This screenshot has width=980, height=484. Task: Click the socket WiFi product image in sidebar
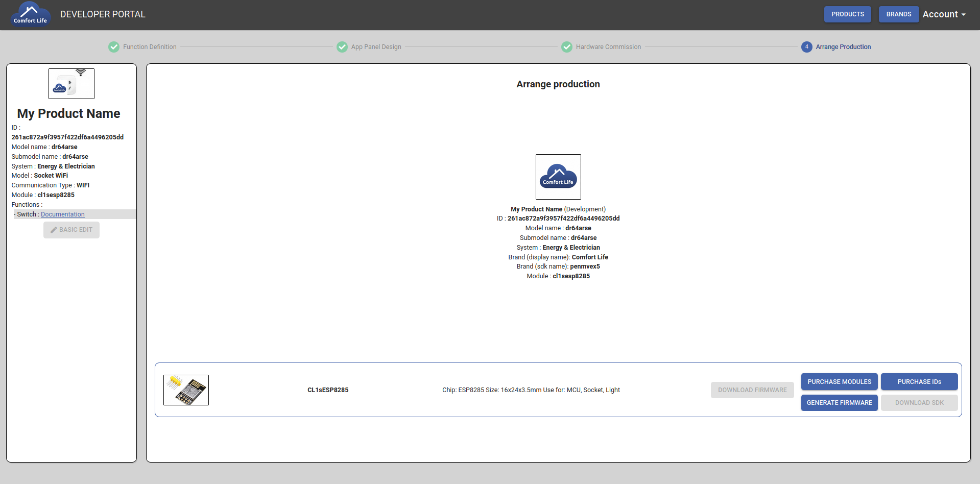71,84
